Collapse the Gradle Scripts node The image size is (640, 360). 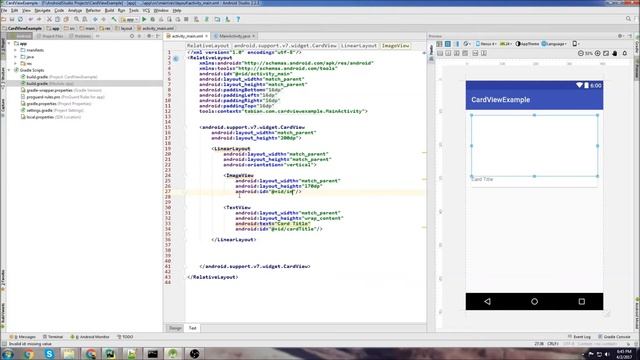click(x=9, y=70)
